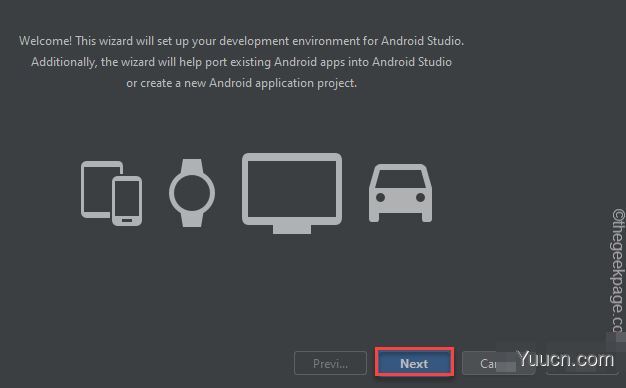Click the Next button
Image resolution: width=626 pixels, height=388 pixels.
click(414, 362)
